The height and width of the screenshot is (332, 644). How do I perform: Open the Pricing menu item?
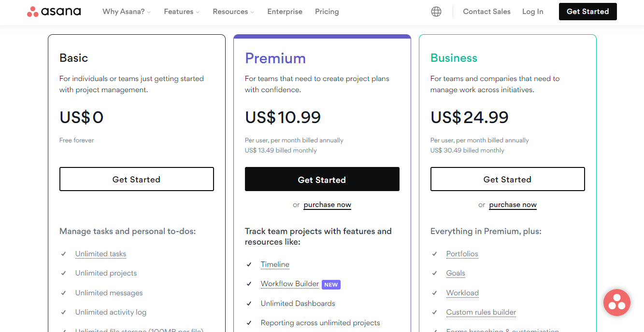[327, 12]
